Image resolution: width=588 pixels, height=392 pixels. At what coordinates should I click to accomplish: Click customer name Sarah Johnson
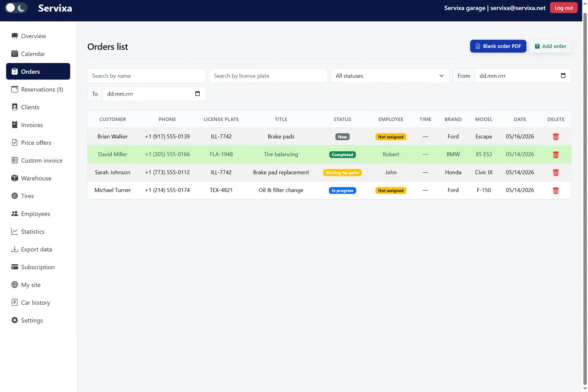(x=113, y=172)
